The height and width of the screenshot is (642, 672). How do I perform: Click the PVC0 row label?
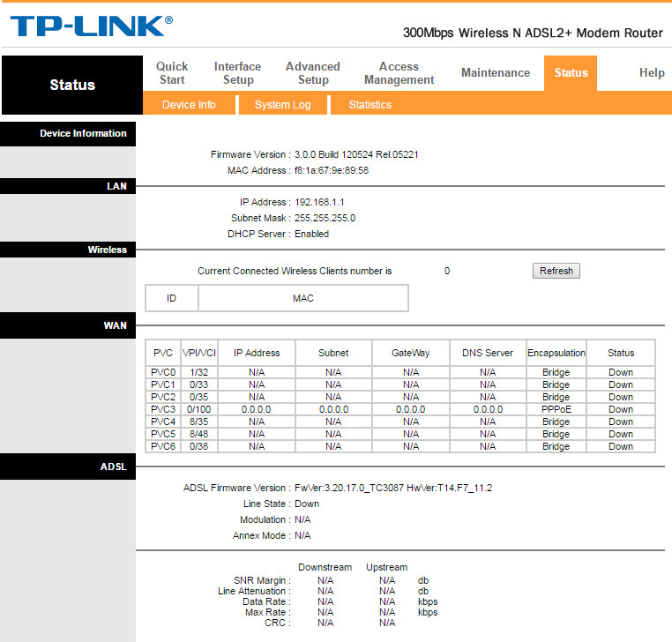click(x=163, y=372)
